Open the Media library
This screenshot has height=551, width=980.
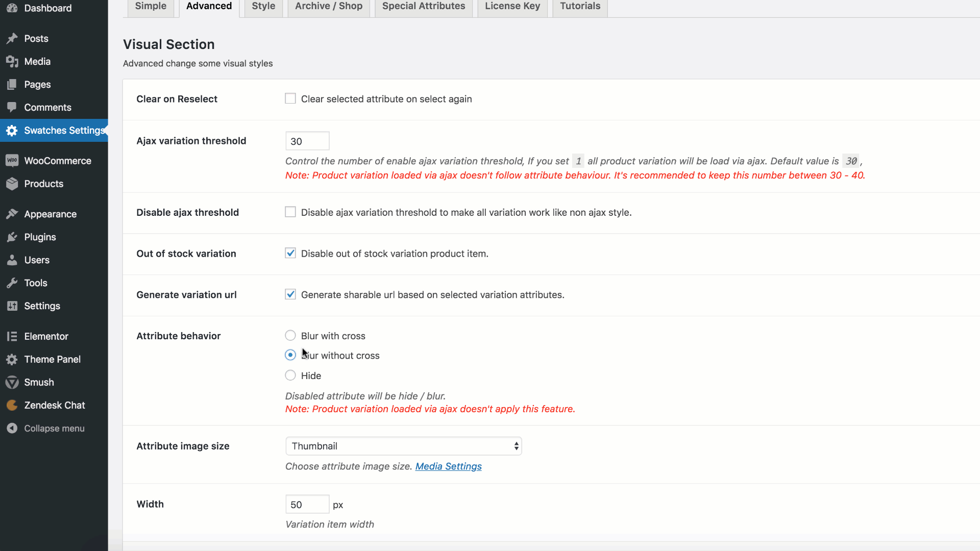pos(37,61)
